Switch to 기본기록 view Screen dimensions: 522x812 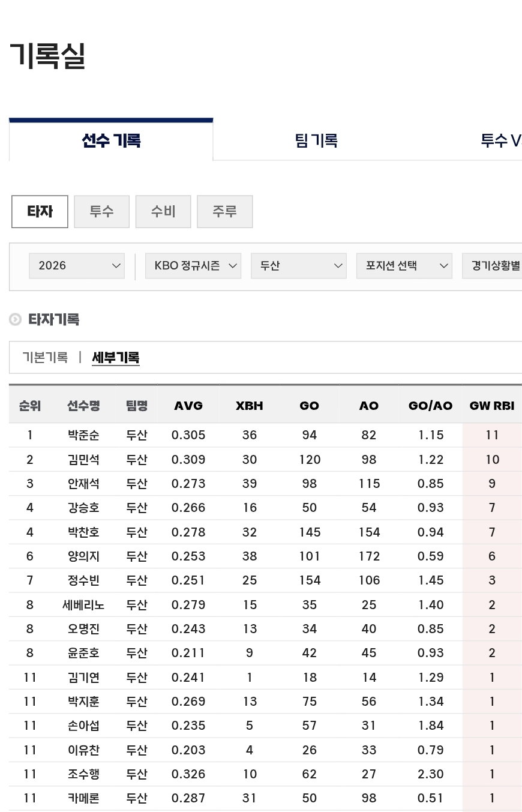tap(45, 358)
